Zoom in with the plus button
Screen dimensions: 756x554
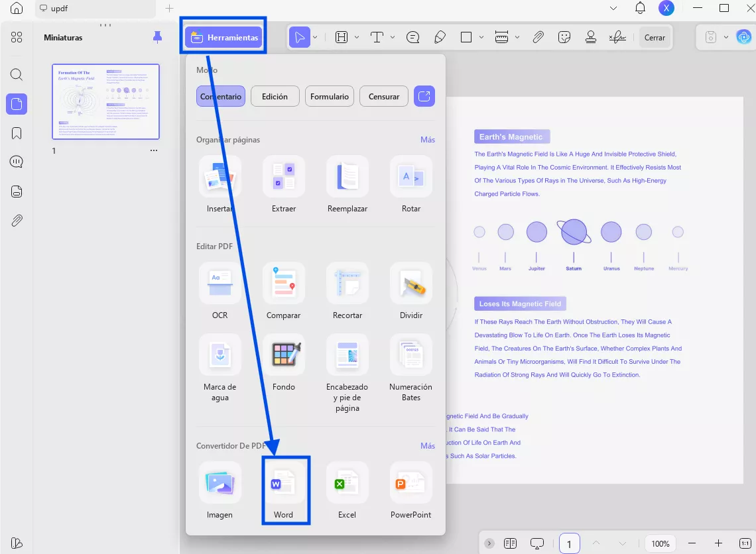click(x=718, y=543)
